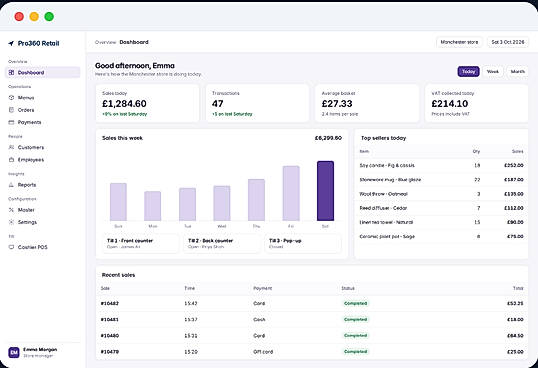Open Master via its tools icon
The width and height of the screenshot is (538, 368).
click(11, 210)
